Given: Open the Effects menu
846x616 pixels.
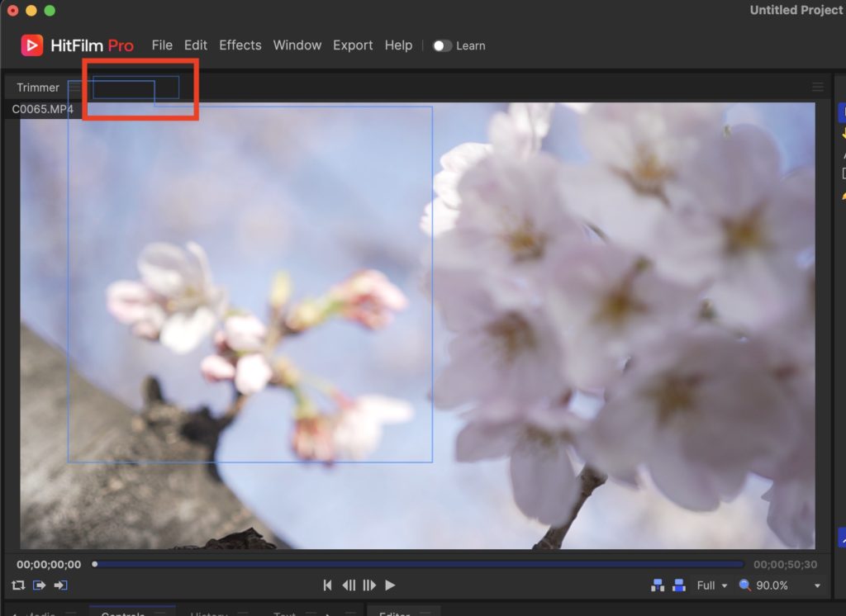Looking at the screenshot, I should pos(240,45).
